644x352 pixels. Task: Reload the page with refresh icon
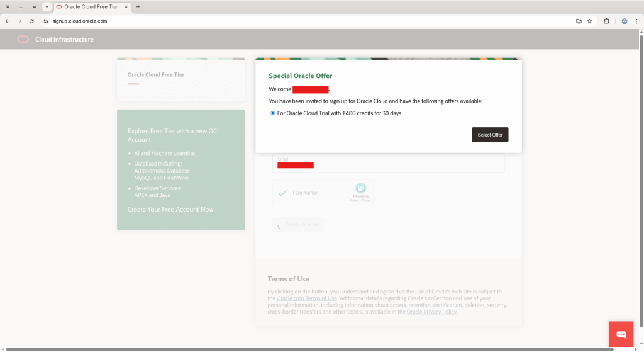(31, 21)
